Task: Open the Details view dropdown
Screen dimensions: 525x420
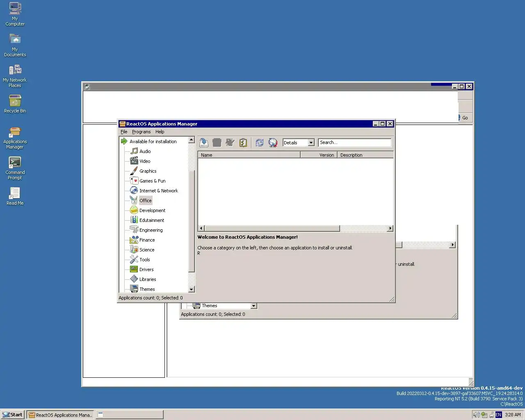Action: [x=311, y=143]
